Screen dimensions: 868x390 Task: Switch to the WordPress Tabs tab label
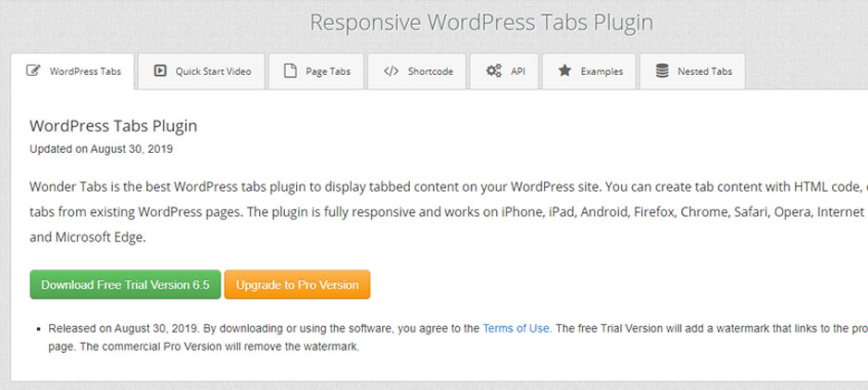(85, 71)
